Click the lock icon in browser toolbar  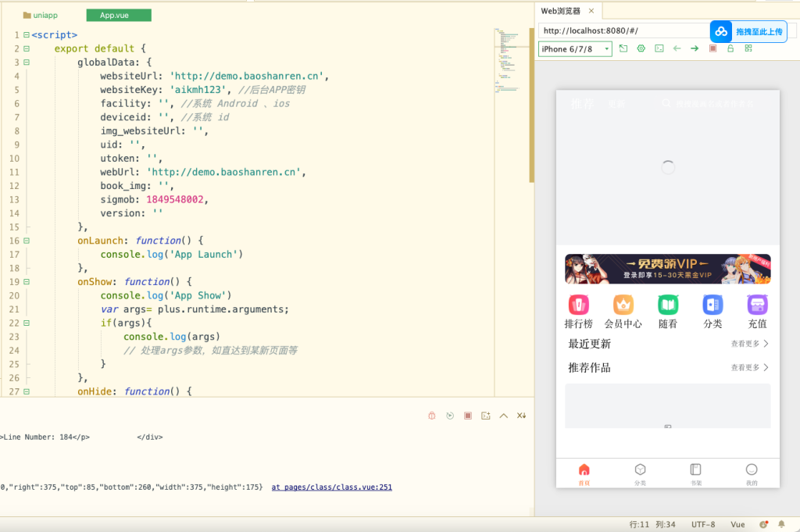730,48
